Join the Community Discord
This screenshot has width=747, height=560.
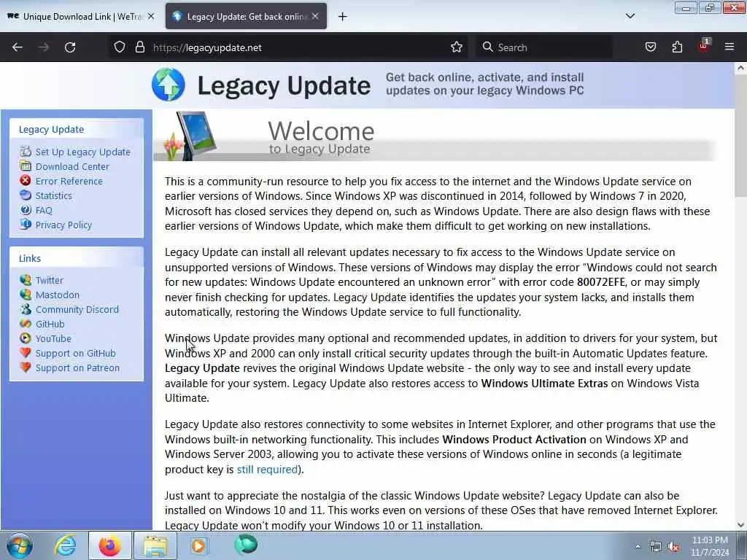pos(77,309)
